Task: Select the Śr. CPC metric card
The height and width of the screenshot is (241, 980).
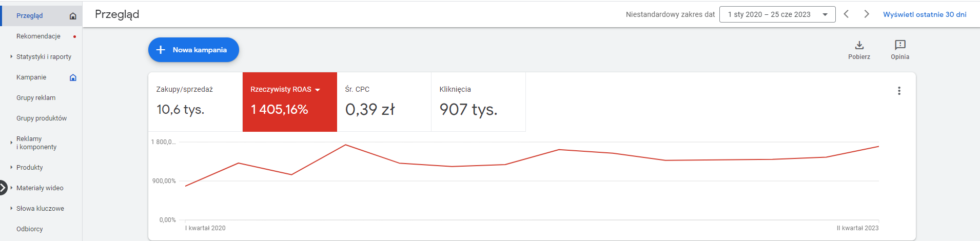Action: pyautogui.click(x=384, y=102)
